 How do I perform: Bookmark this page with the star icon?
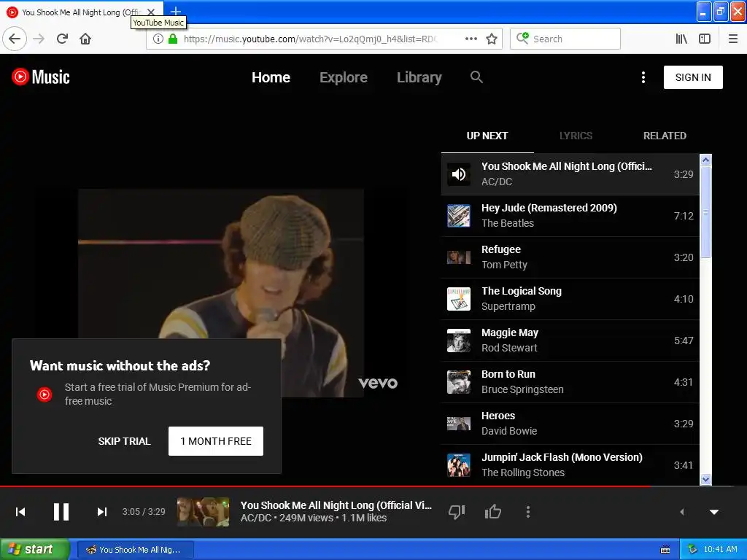coord(492,39)
